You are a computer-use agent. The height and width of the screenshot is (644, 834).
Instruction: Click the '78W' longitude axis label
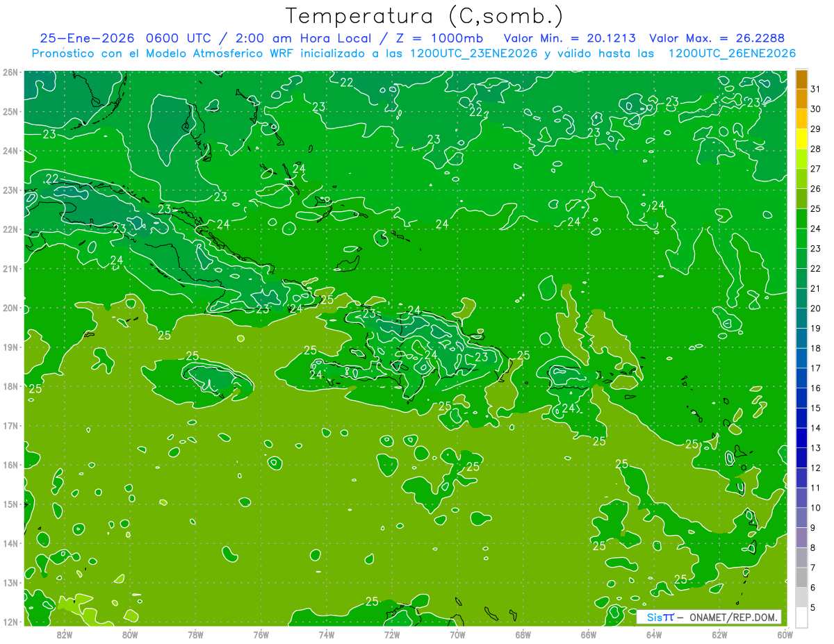[x=195, y=634]
